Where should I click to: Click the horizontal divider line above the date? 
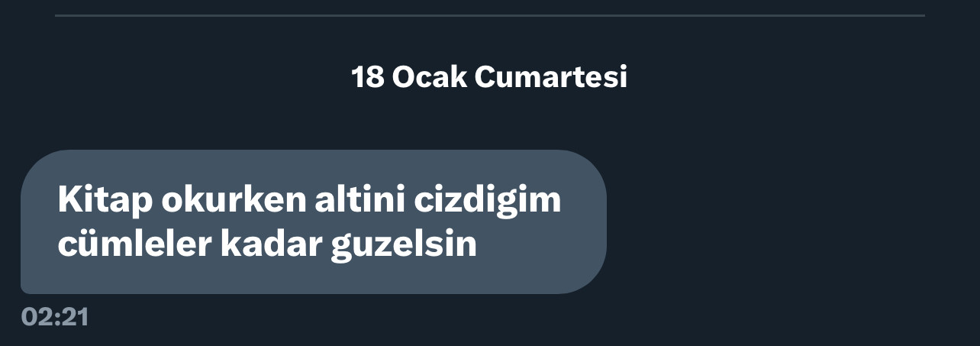(x=489, y=15)
